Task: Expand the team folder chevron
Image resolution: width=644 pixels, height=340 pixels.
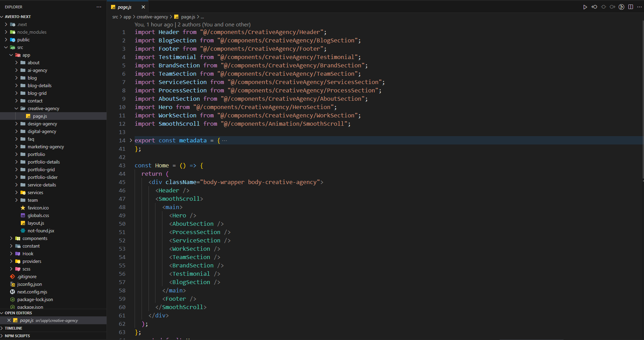Action: click(16, 200)
